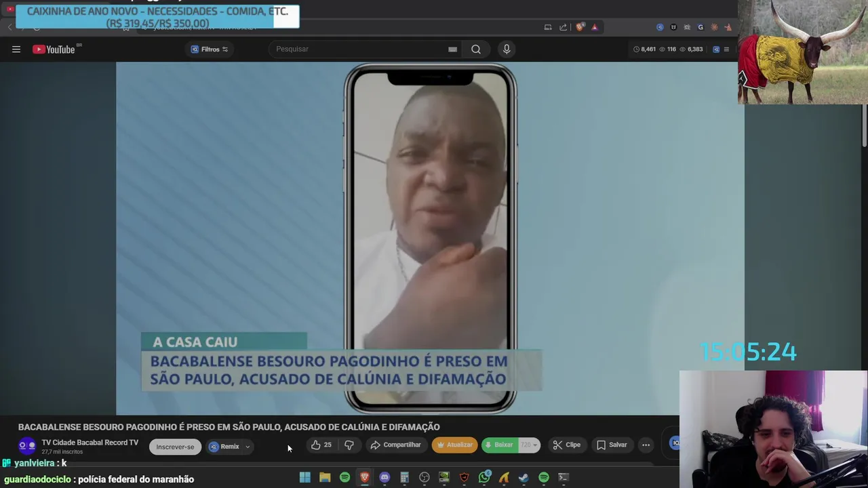Screen dimensions: 868x488
Task: Open Calculator from taskbar
Action: tap(404, 477)
